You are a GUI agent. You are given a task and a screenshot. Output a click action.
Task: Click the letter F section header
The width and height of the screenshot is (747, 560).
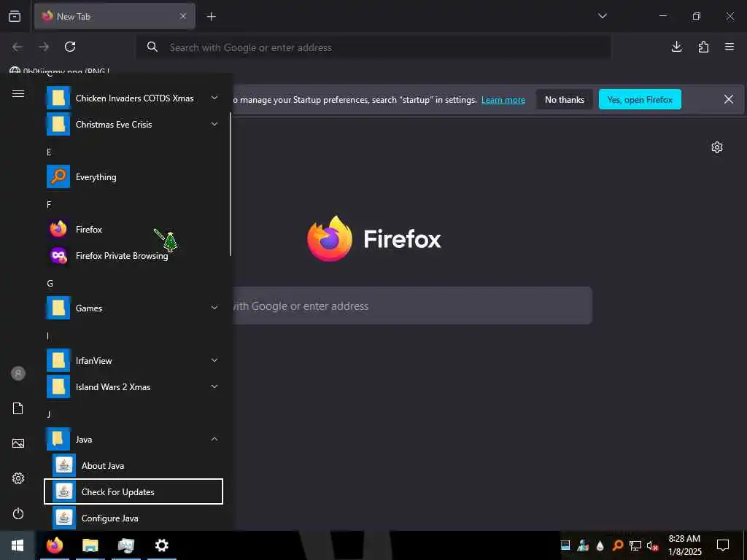pyautogui.click(x=49, y=204)
